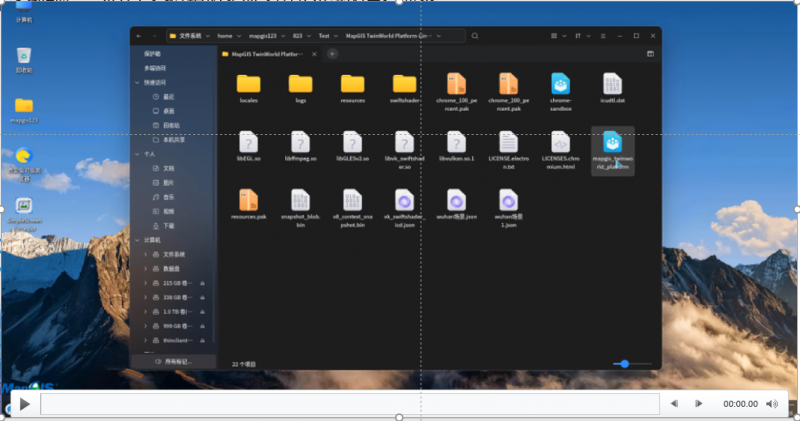Image resolution: width=800 pixels, height=421 pixels.
Task: Expand the 数据盘 tree node
Action: click(145, 268)
